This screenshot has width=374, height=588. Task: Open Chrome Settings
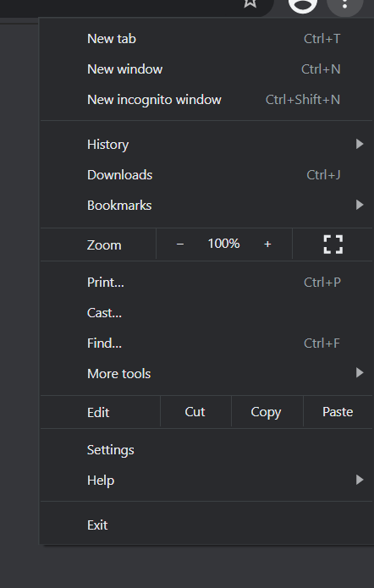point(207,449)
